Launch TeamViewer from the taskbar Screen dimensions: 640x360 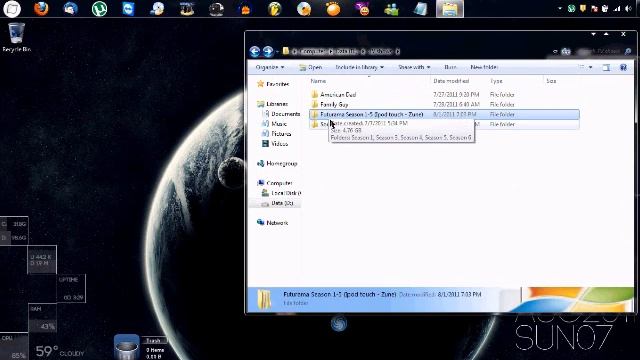129,8
